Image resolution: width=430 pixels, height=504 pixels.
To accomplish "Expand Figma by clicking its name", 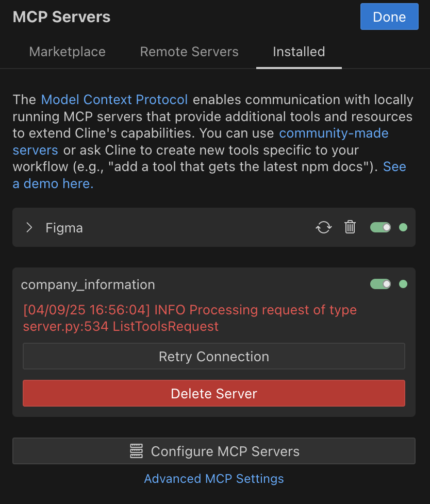I will (x=64, y=228).
